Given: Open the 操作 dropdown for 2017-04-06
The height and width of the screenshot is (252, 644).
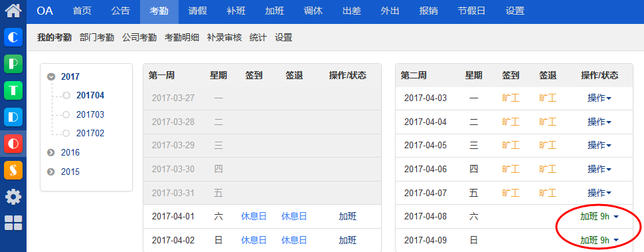Looking at the screenshot, I should [x=600, y=169].
